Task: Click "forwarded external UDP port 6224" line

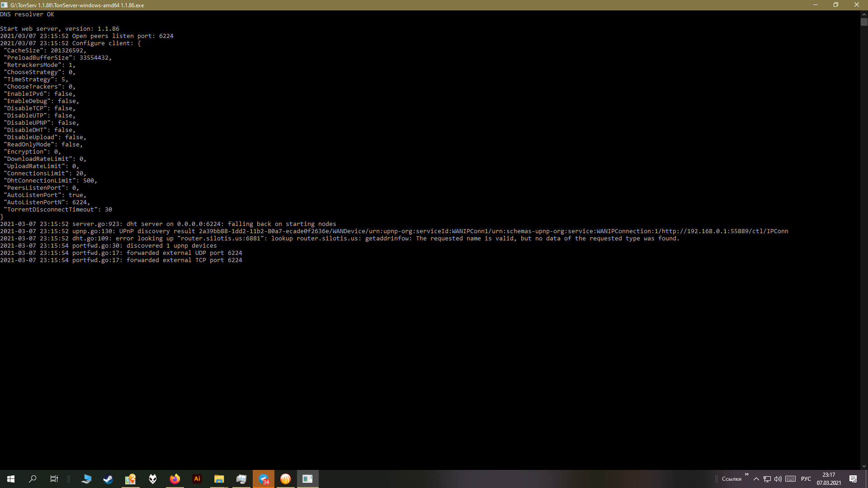Action: coord(121,253)
